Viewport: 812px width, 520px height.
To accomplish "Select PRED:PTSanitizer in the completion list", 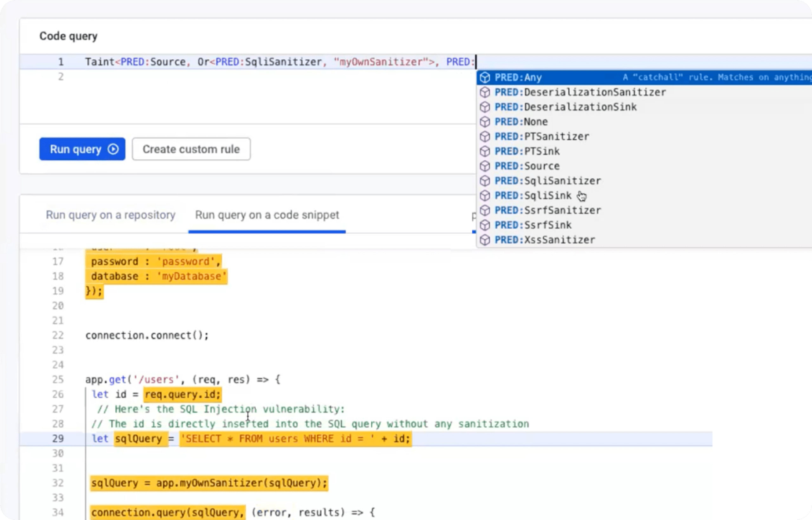I will (542, 137).
